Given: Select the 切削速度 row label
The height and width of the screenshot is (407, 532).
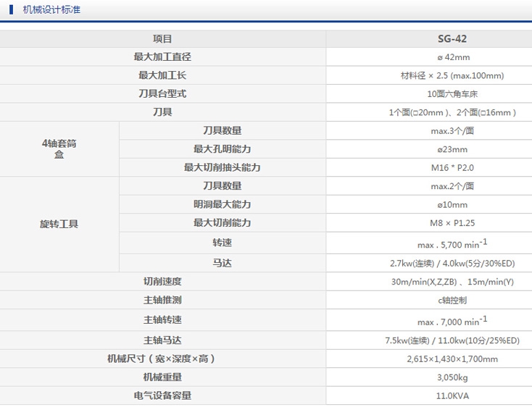Looking at the screenshot, I should [162, 281].
